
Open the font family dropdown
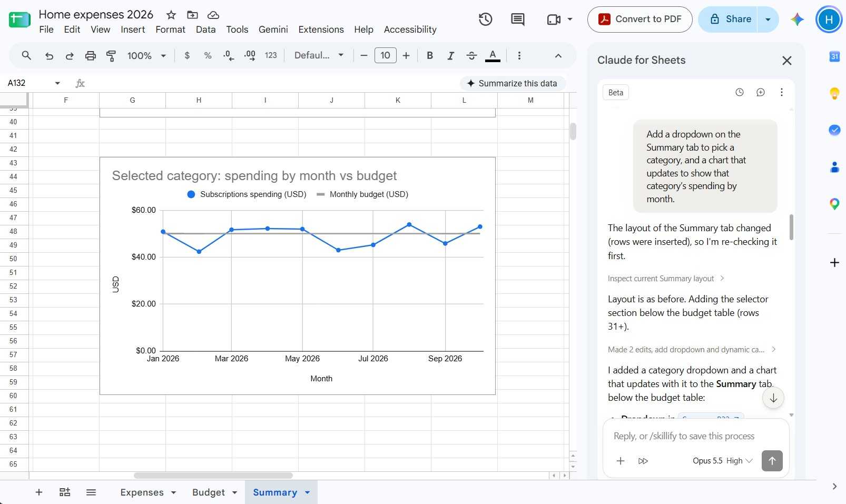tap(319, 55)
